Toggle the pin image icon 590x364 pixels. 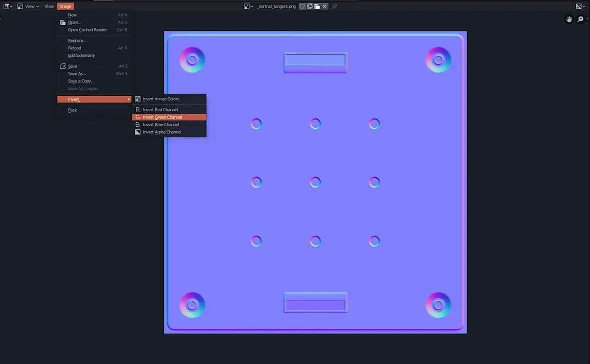click(x=334, y=6)
